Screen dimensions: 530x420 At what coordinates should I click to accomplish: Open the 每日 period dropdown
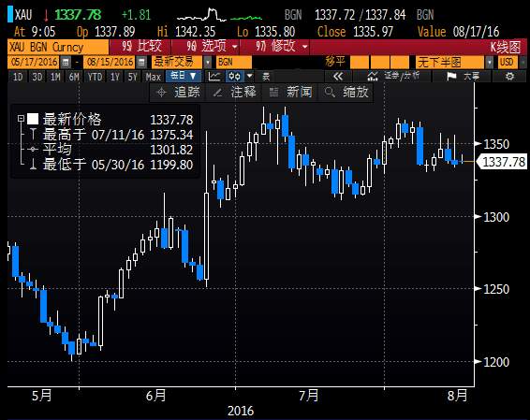[184, 77]
